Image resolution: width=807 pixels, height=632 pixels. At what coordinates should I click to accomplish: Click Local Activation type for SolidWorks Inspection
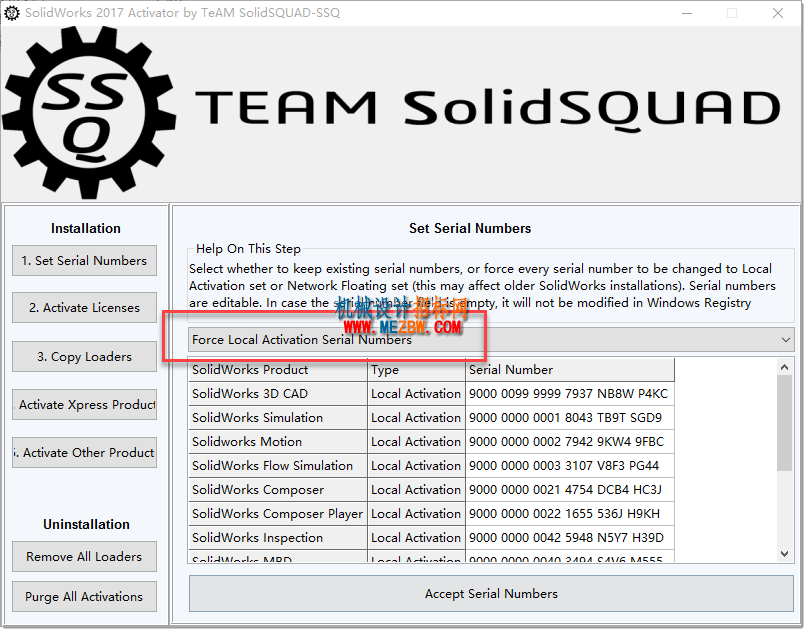(x=416, y=538)
